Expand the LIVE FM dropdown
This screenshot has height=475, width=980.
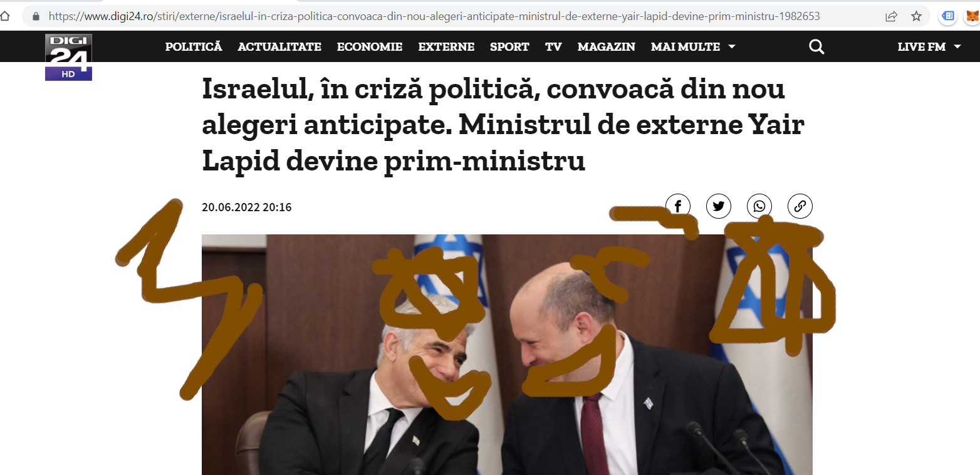pos(929,47)
